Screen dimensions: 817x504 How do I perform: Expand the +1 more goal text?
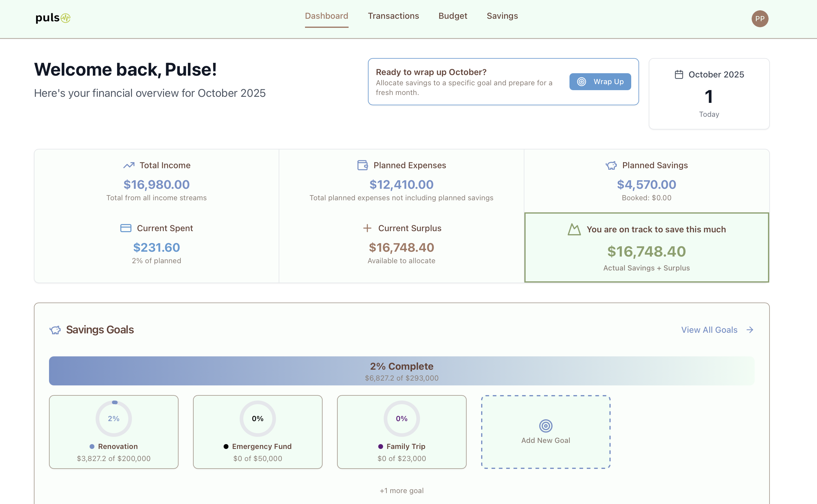point(401,490)
